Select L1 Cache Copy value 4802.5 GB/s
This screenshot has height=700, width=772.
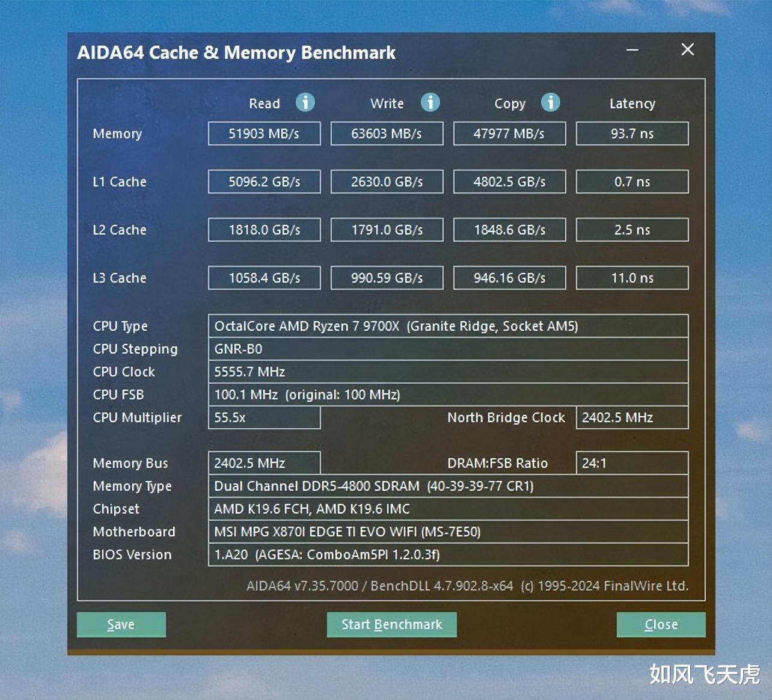(x=510, y=182)
